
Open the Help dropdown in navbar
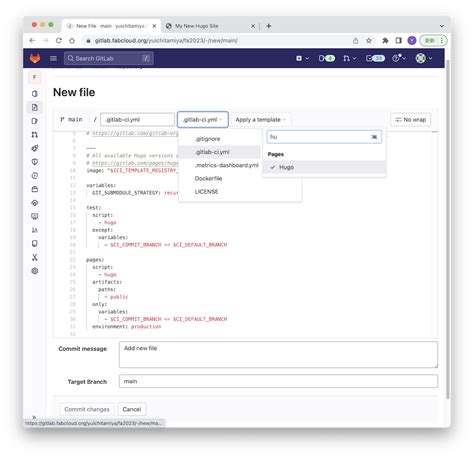click(399, 58)
